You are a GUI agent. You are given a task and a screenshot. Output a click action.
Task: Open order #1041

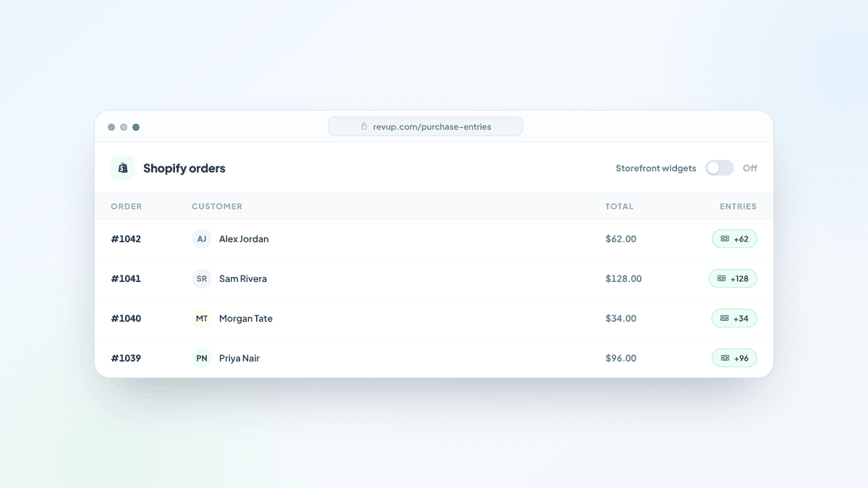pos(126,278)
